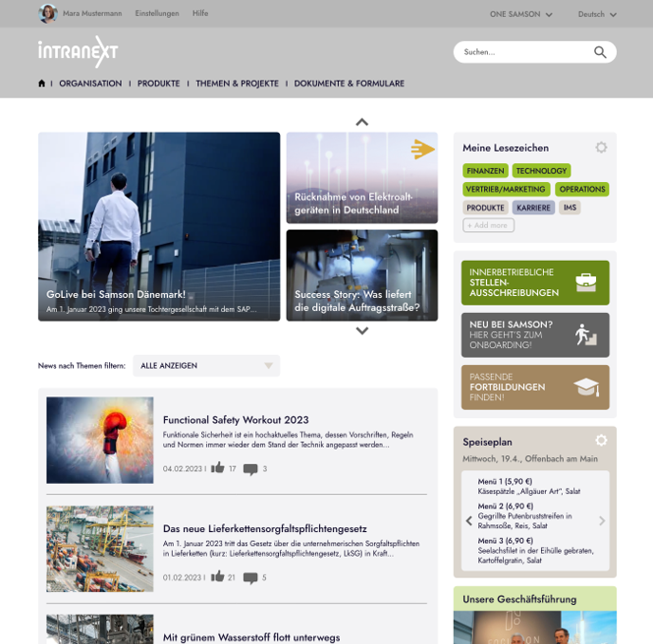Open the ORGANISATION menu

[90, 83]
